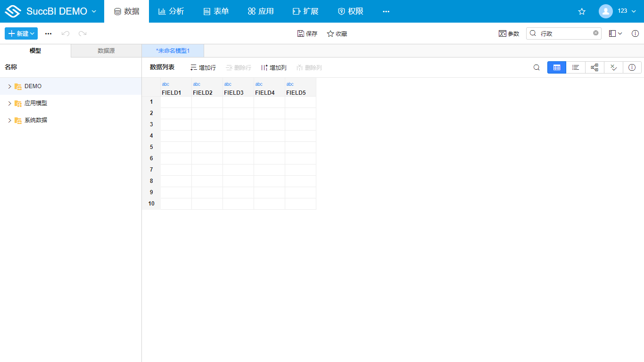The width and height of the screenshot is (644, 362).
Task: Switch to the 数据源 tab
Action: click(x=106, y=50)
